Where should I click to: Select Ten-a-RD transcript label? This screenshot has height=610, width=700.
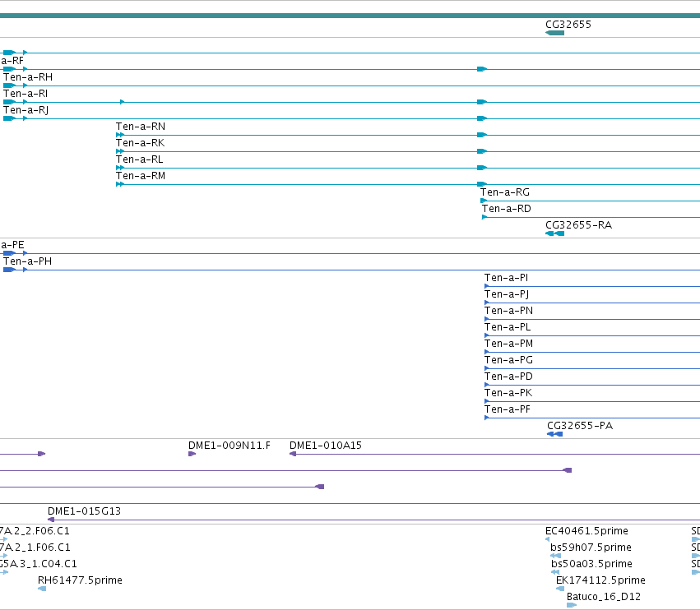coord(506,209)
